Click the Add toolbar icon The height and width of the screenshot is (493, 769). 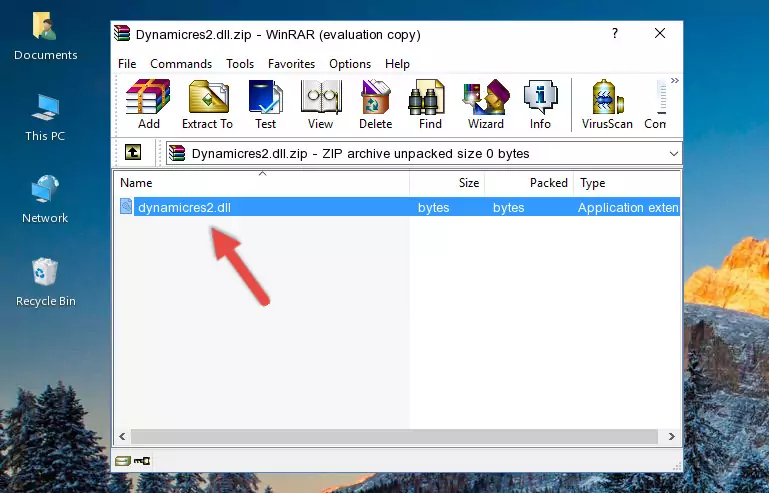148,104
